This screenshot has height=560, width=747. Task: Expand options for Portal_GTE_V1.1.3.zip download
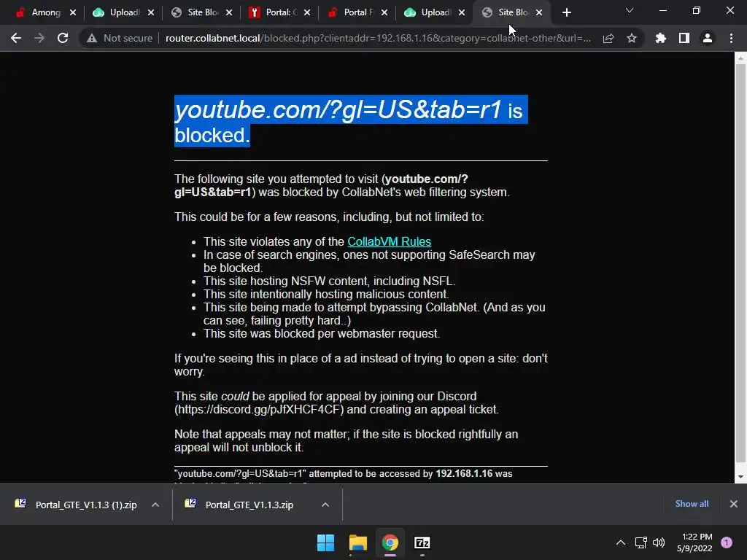click(325, 505)
